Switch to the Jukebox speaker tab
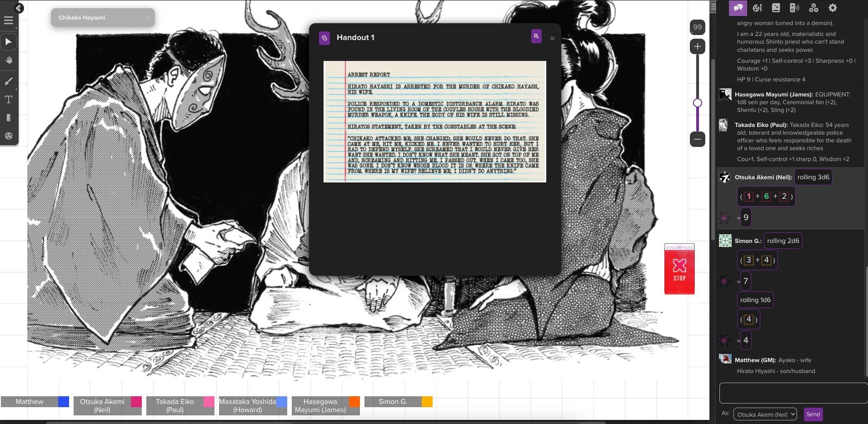The width and height of the screenshot is (868, 424). coord(794,8)
